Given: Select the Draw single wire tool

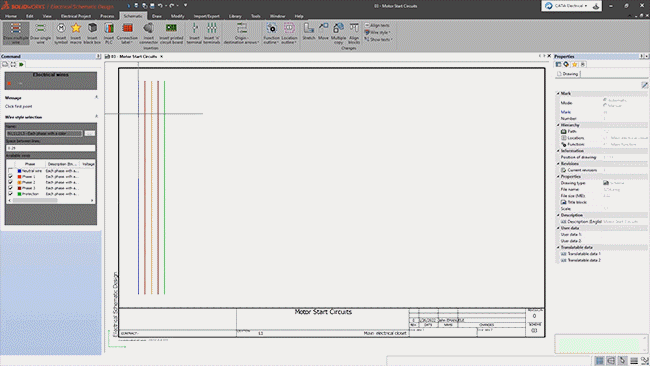Looking at the screenshot, I should [40, 33].
